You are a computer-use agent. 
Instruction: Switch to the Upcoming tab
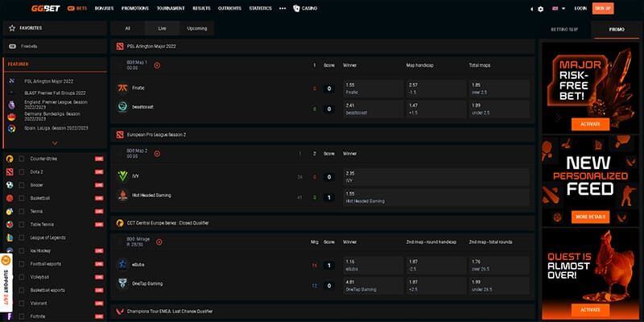196,28
